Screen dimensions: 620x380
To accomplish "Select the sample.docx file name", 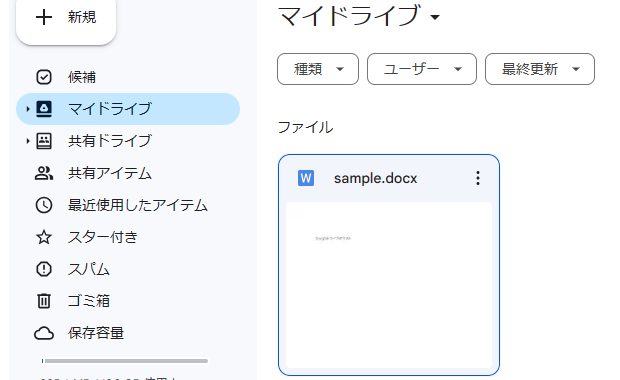I will click(x=376, y=178).
